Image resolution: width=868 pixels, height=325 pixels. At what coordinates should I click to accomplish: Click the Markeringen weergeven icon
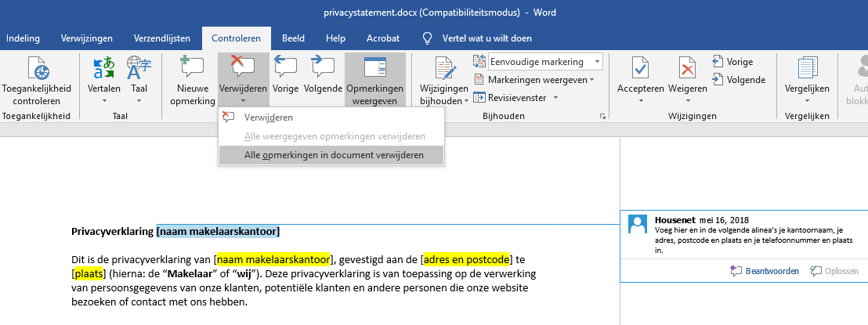(479, 80)
